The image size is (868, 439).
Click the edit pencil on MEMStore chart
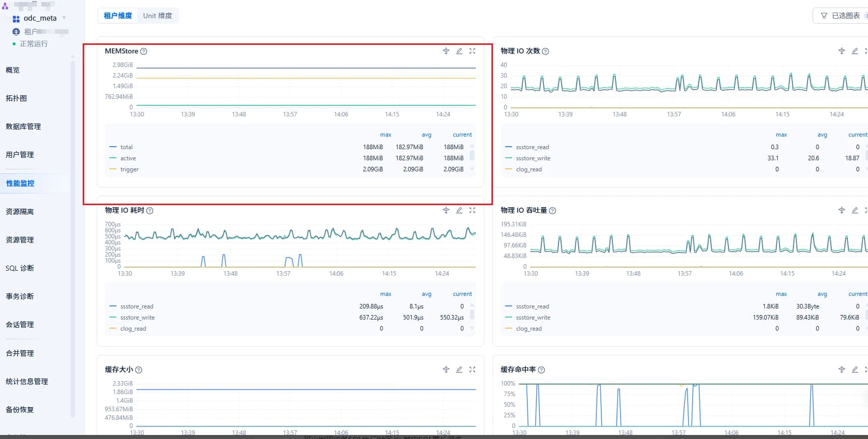coord(459,51)
